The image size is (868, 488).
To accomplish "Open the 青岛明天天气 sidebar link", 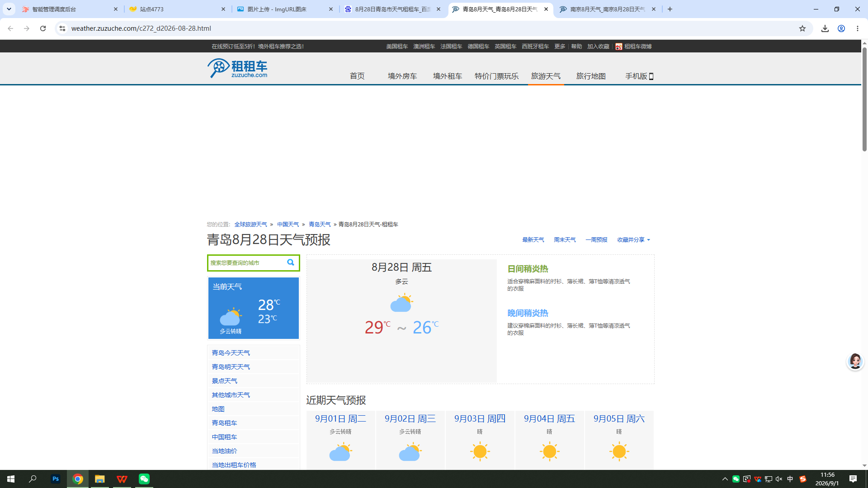I will [x=231, y=367].
